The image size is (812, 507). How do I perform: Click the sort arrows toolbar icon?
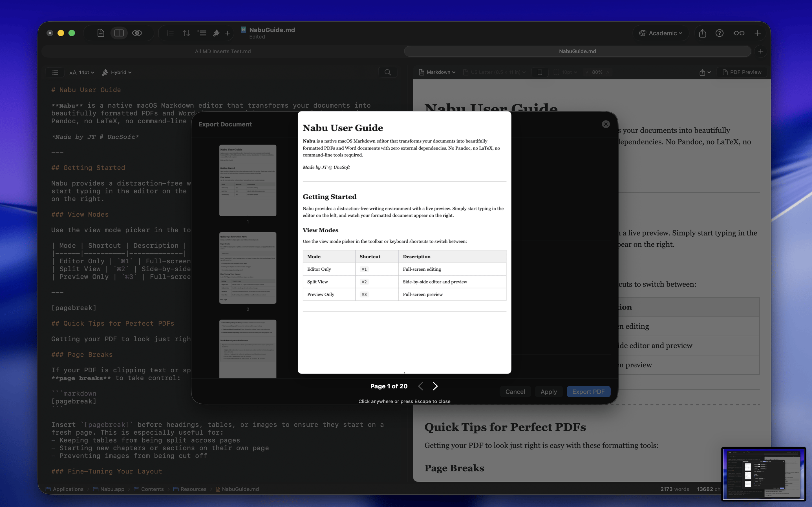click(x=186, y=33)
